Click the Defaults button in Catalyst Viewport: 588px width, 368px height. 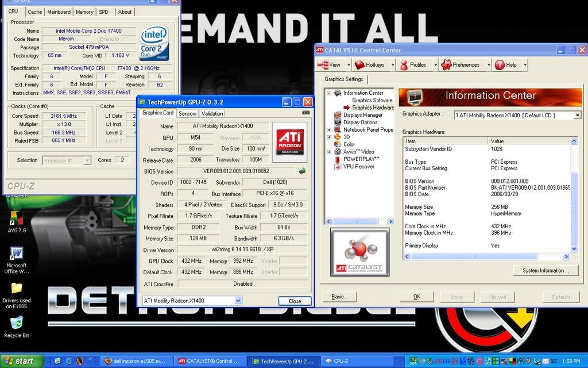pyautogui.click(x=560, y=297)
